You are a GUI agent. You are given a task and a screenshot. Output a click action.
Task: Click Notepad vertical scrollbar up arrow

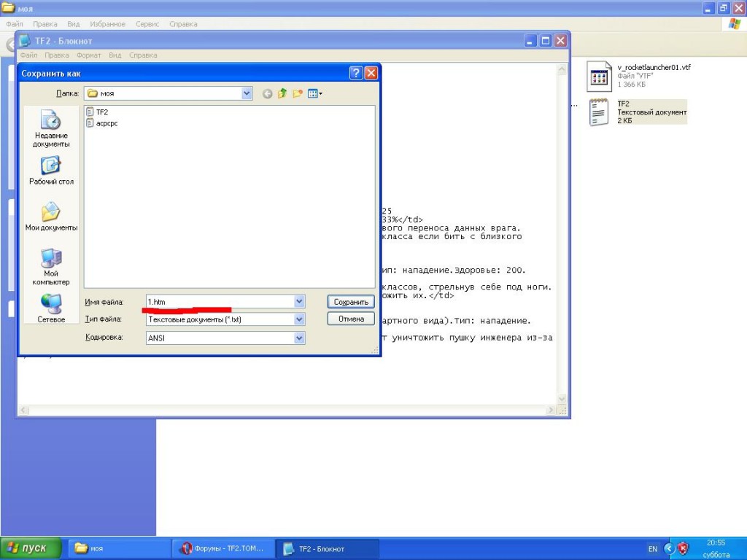562,69
